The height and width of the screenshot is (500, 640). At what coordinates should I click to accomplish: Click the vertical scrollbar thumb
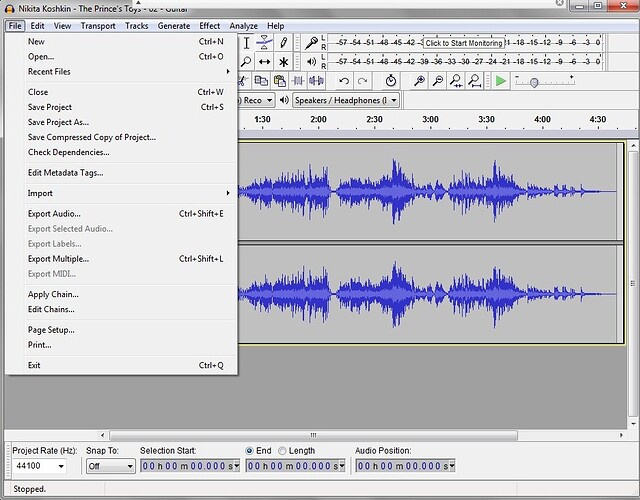click(x=633, y=284)
